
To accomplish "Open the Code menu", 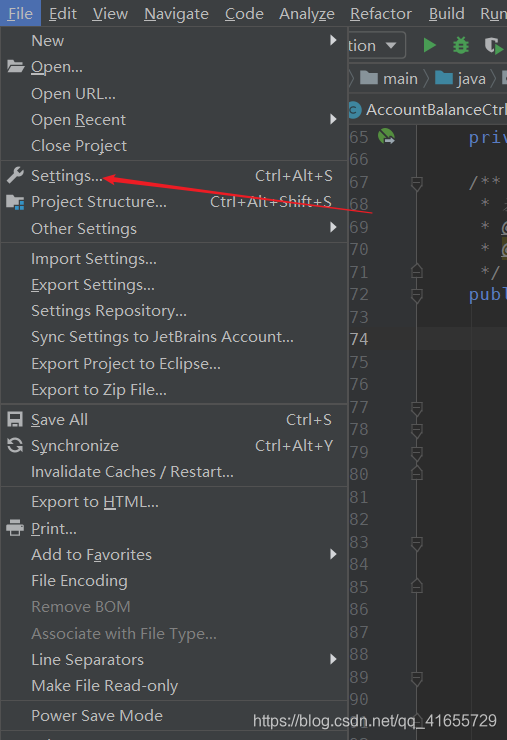I will point(244,14).
